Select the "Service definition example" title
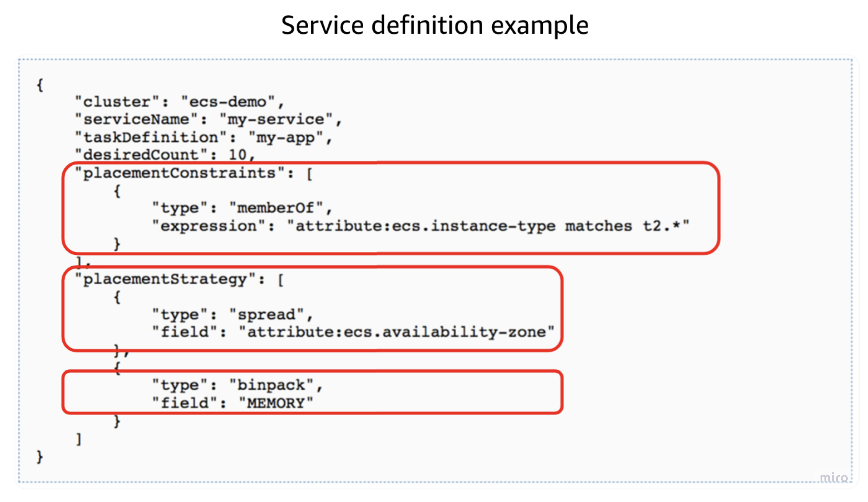 434,25
